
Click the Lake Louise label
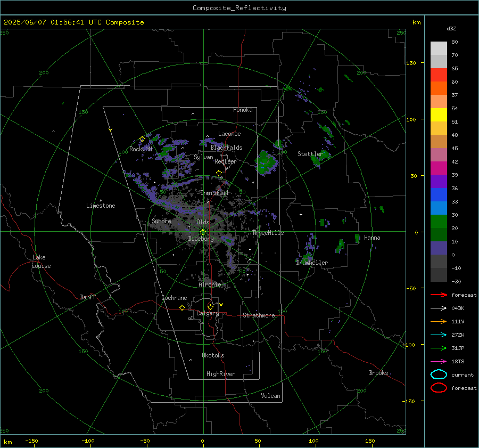click(41, 262)
